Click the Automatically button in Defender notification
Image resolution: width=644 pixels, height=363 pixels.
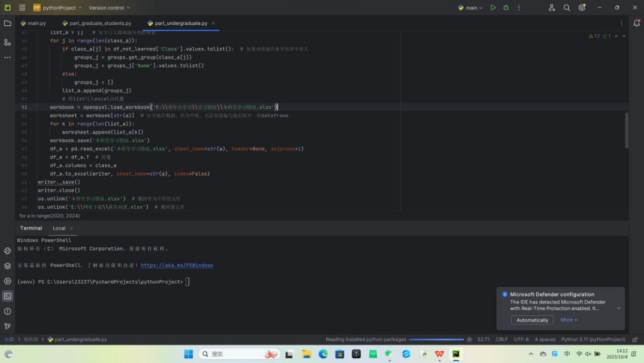coord(532,320)
